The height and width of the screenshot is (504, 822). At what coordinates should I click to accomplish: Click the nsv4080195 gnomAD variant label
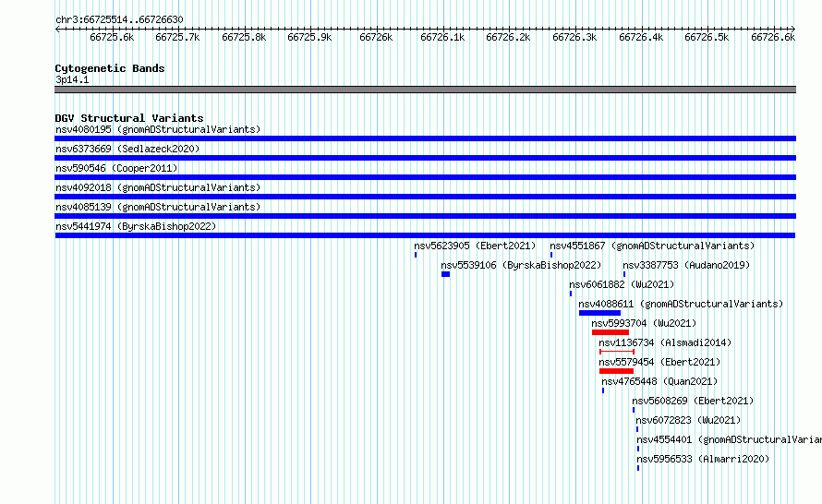point(158,129)
